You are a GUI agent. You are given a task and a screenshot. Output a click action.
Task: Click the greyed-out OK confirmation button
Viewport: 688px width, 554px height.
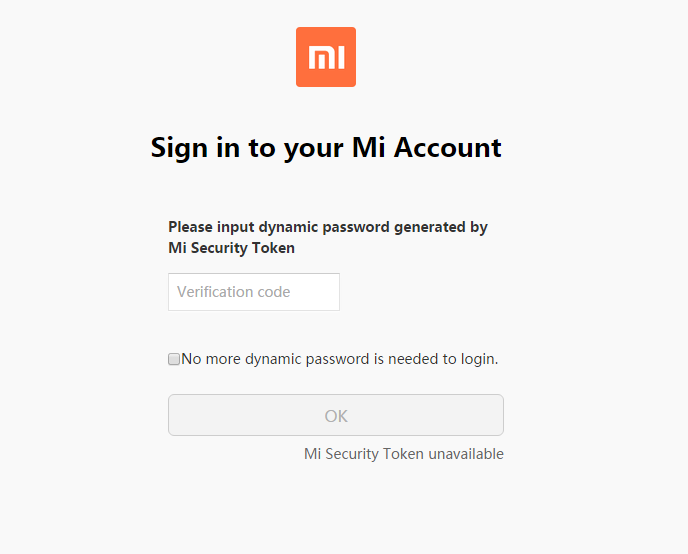[x=336, y=415]
